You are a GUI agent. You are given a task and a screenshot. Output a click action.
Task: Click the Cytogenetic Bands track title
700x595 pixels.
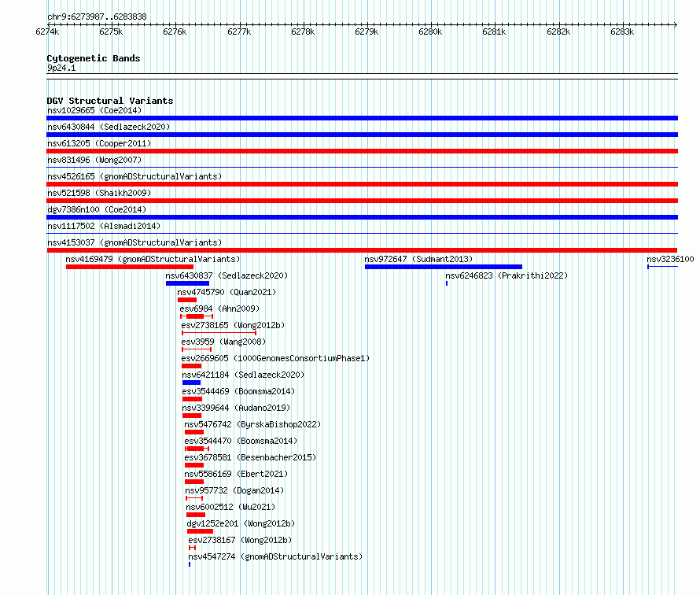(x=94, y=58)
